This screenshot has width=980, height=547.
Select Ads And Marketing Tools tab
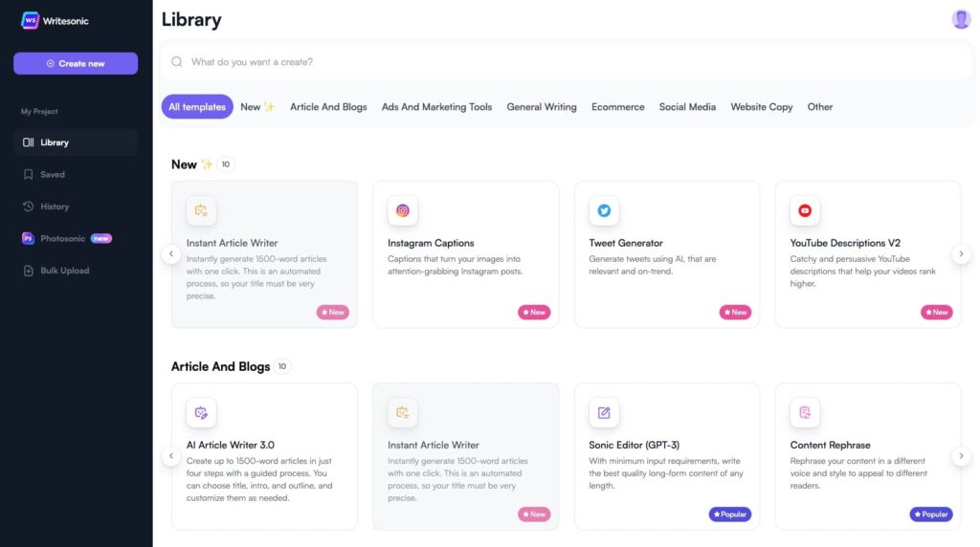[x=436, y=107]
